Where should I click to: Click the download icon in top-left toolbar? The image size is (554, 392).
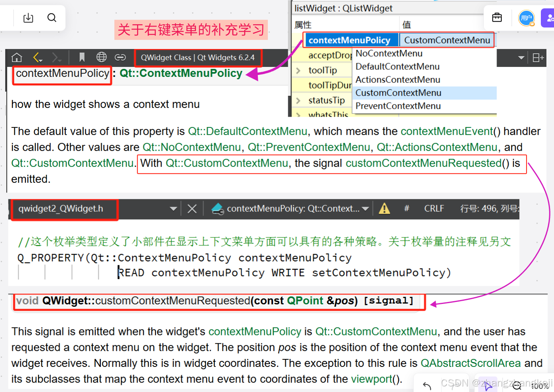(28, 18)
